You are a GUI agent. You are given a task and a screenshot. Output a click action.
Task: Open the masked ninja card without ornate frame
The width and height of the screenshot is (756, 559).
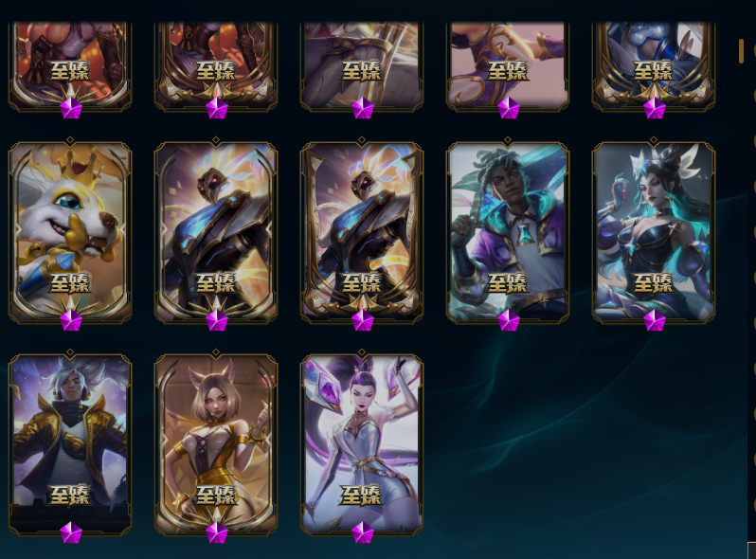point(216,232)
